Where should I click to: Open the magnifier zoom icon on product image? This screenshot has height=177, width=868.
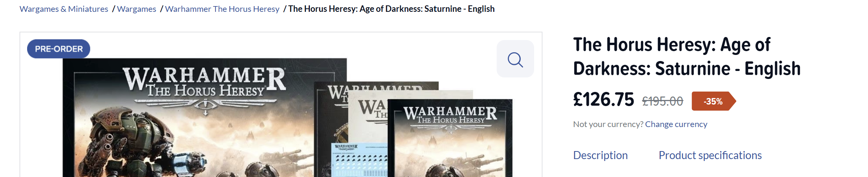pos(515,59)
